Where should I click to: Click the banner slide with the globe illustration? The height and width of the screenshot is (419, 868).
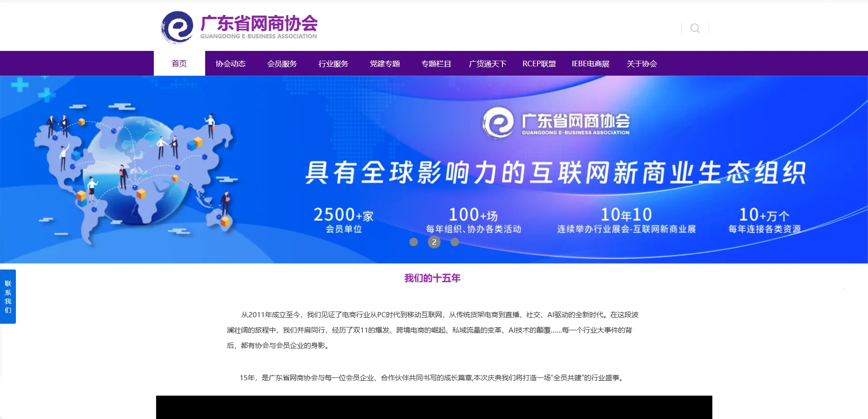pos(434,170)
